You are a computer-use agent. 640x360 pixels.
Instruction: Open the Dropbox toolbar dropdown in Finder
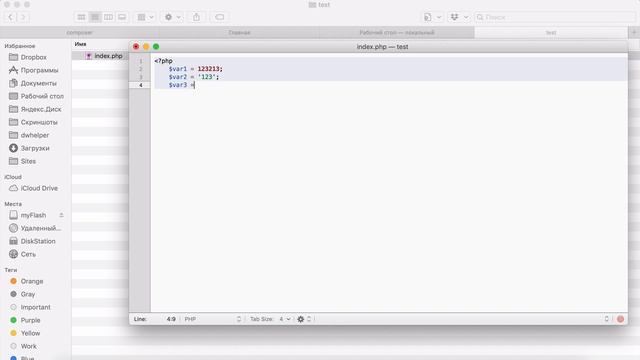point(458,17)
